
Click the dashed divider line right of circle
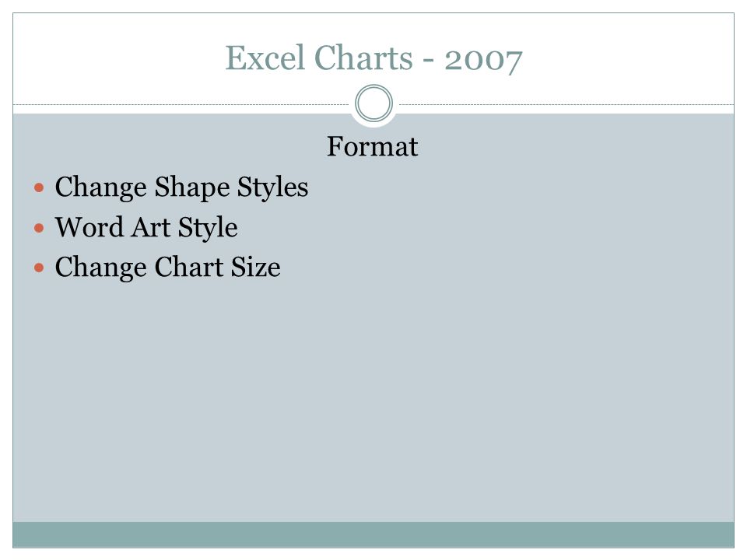tap(566, 104)
